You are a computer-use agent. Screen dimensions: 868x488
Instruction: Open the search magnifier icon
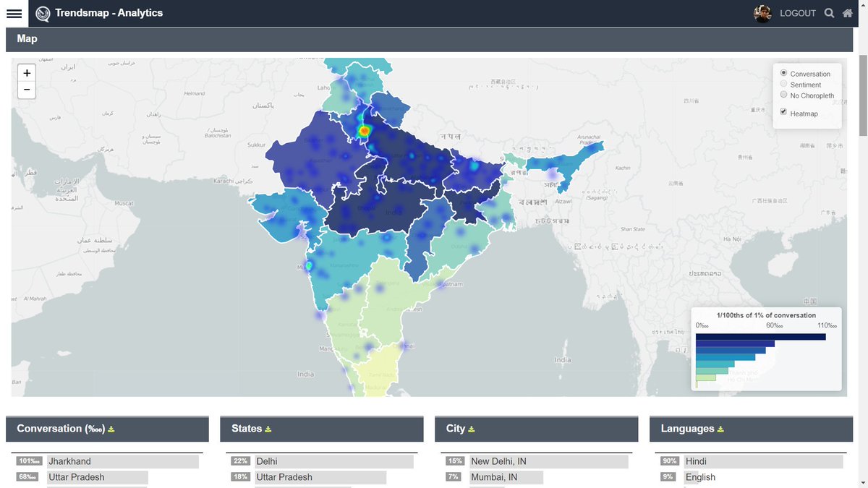tap(829, 12)
